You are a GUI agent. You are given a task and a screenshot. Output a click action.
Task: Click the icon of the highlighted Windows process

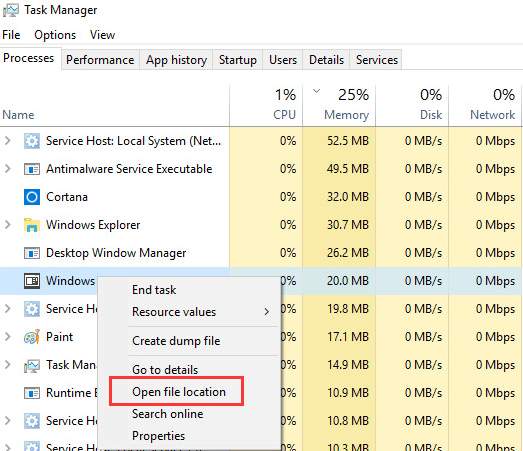coord(32,281)
